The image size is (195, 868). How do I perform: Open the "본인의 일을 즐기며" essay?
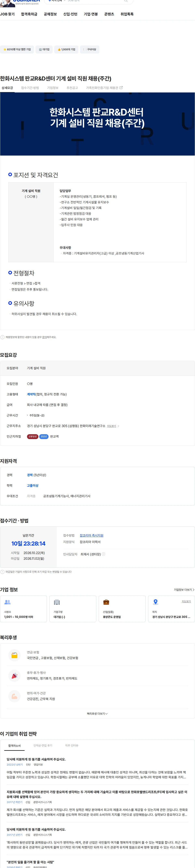30,863
